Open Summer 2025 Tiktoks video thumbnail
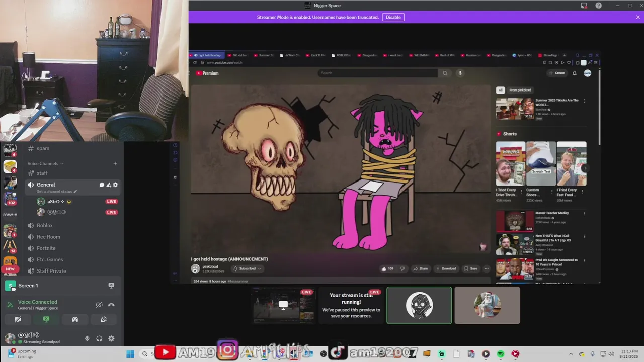 click(x=515, y=109)
